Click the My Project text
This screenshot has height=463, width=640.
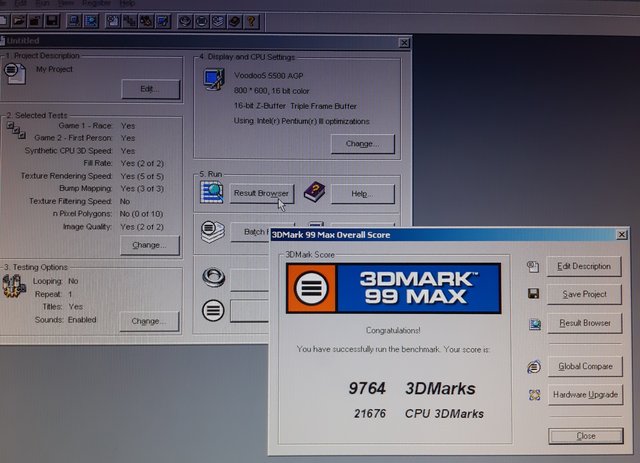(54, 69)
